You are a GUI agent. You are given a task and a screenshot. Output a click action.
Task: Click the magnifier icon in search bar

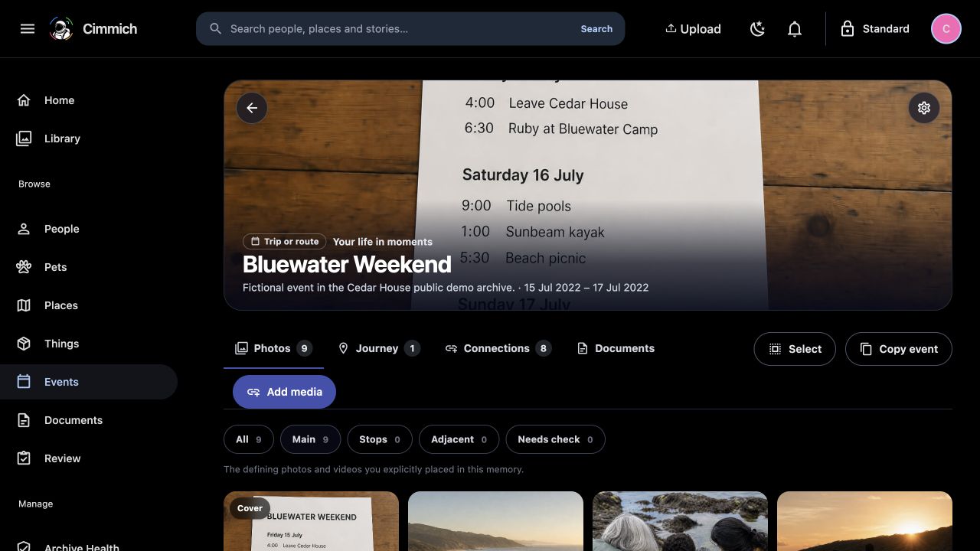coord(216,28)
